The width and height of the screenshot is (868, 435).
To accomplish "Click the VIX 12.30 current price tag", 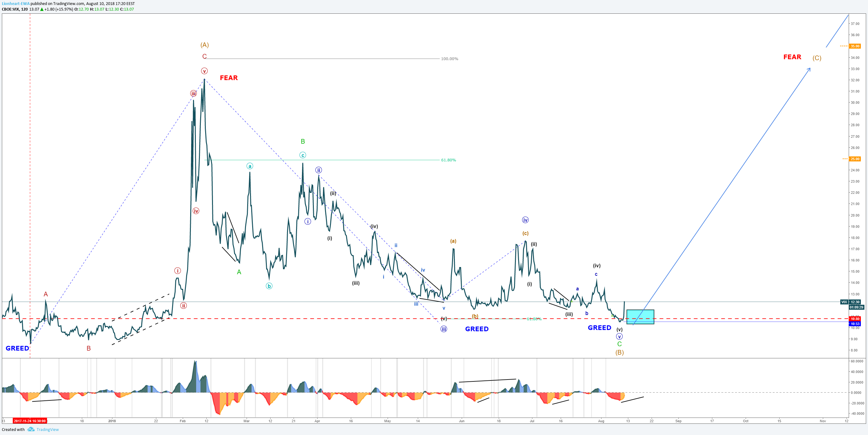I will point(851,302).
